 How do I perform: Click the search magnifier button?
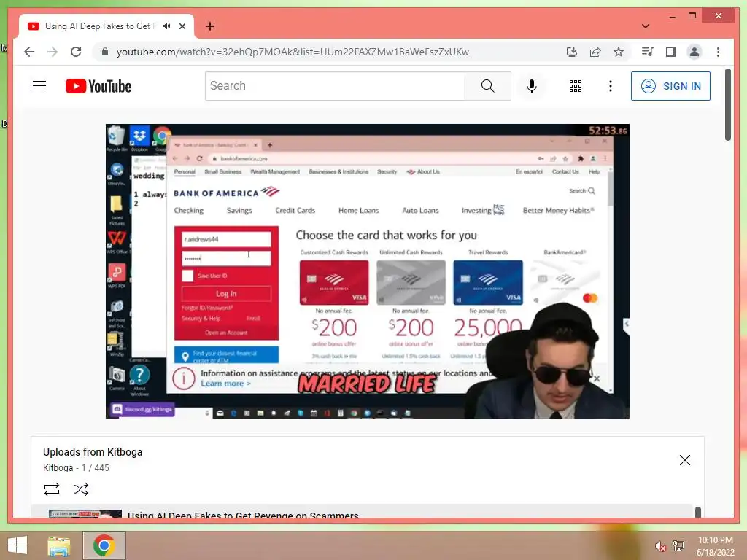pos(488,86)
